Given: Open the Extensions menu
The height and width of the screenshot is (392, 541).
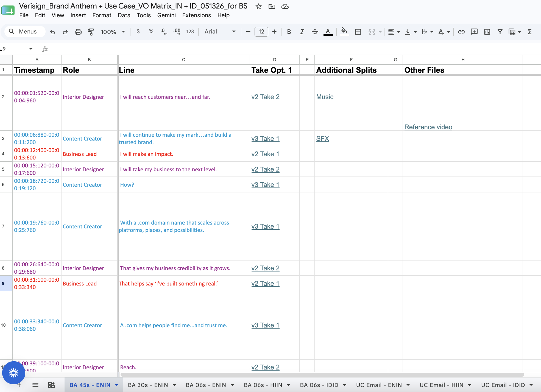Looking at the screenshot, I should point(197,15).
